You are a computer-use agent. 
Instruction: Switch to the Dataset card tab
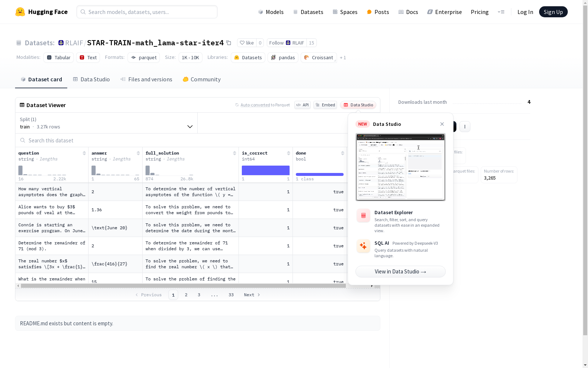click(x=41, y=79)
